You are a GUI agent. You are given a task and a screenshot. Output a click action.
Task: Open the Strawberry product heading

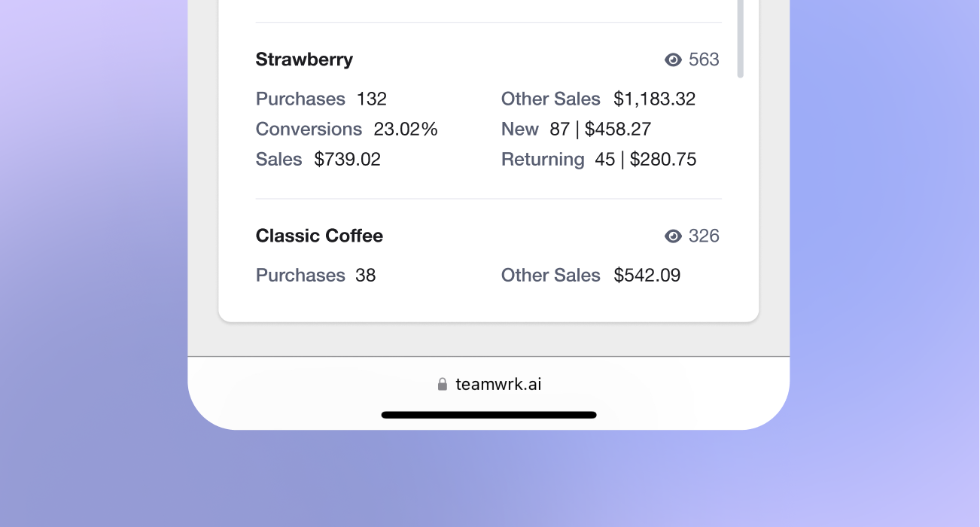click(x=304, y=59)
